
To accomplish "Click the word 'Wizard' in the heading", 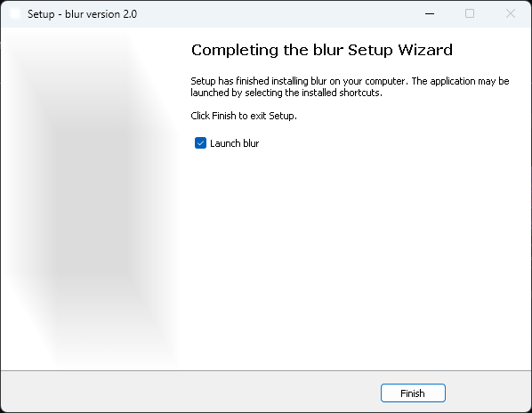I will 425,50.
